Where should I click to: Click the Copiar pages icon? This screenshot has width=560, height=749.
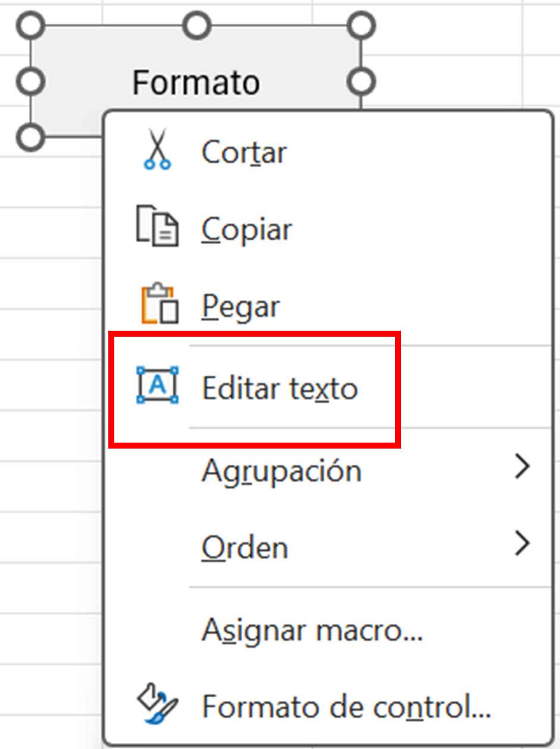[157, 227]
